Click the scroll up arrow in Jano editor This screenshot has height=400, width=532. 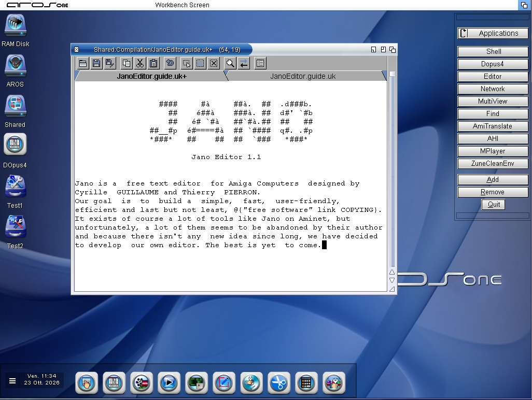pyautogui.click(x=392, y=272)
